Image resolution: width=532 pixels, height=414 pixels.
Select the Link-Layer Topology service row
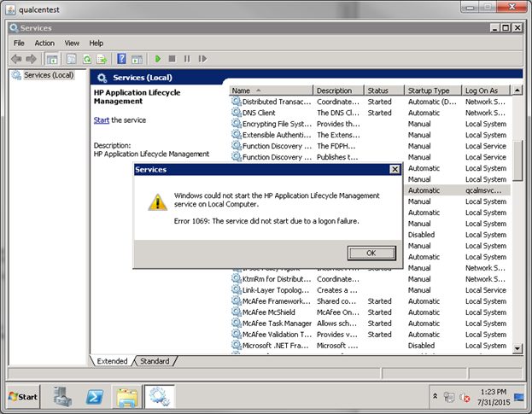pyautogui.click(x=370, y=290)
